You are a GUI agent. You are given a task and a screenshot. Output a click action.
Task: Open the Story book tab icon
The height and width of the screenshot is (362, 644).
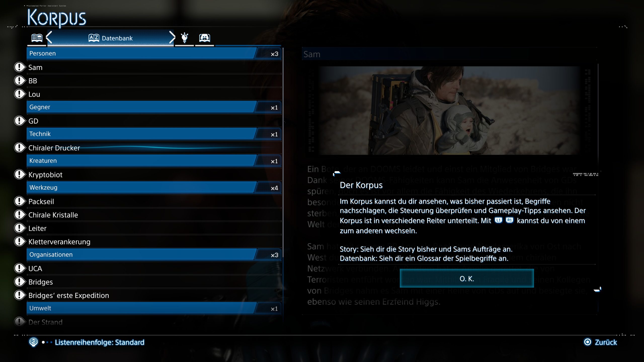click(37, 38)
